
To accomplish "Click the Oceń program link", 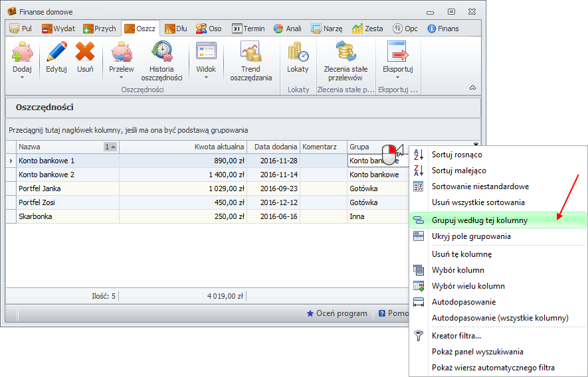I will [x=337, y=313].
